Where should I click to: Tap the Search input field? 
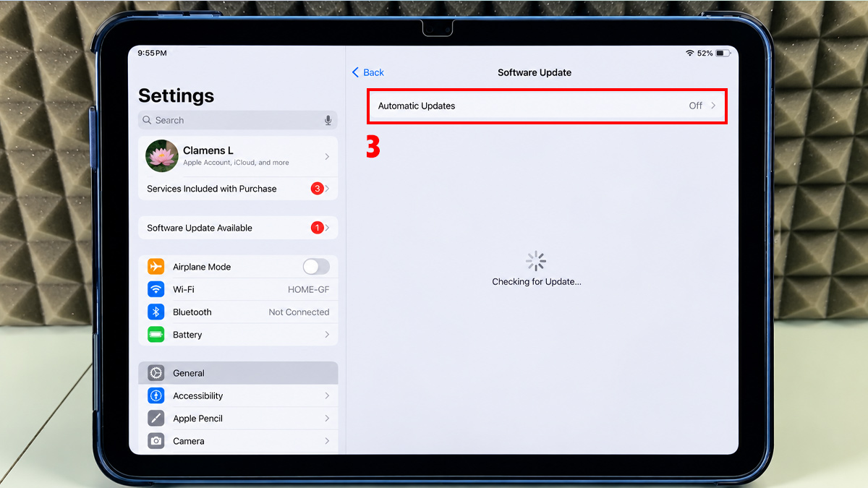coord(238,120)
